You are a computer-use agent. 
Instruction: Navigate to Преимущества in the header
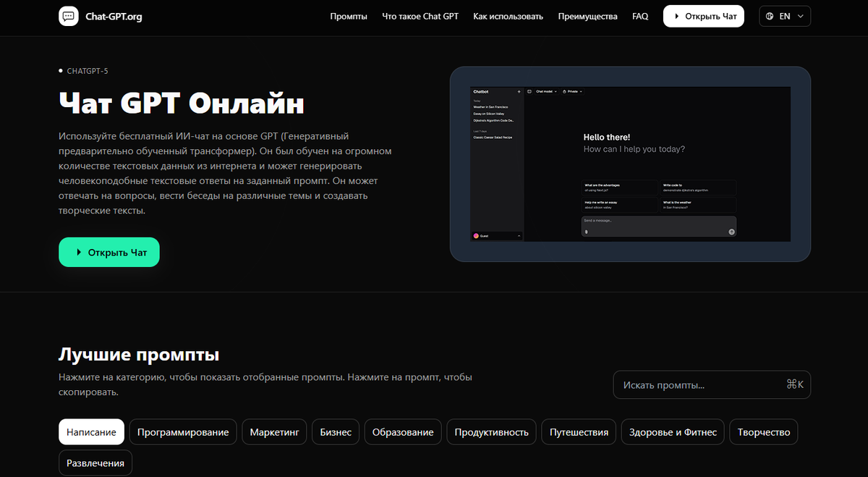588,16
